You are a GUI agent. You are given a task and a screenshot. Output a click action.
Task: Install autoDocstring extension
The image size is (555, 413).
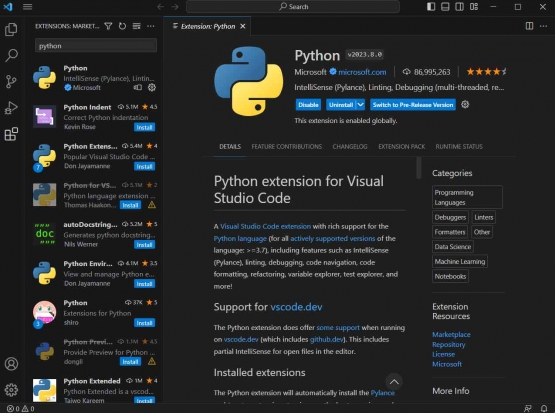coord(144,245)
